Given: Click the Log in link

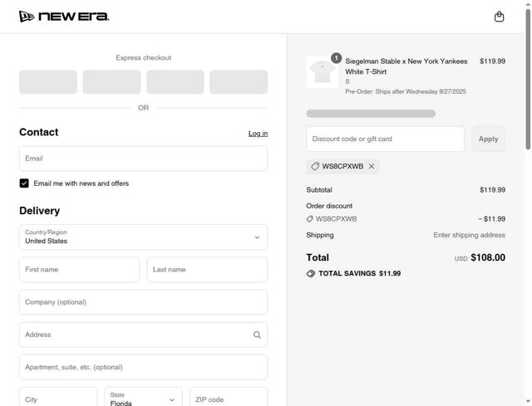Looking at the screenshot, I should [258, 134].
